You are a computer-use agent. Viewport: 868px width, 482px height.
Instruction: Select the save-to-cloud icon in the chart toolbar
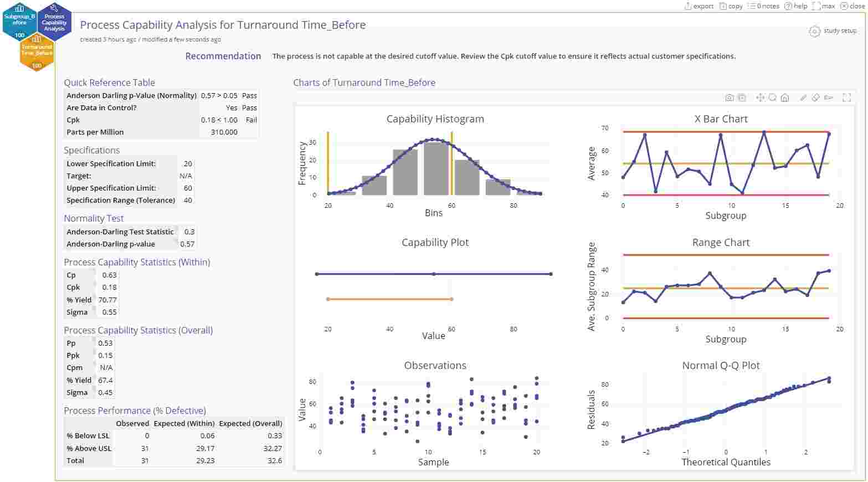click(742, 98)
